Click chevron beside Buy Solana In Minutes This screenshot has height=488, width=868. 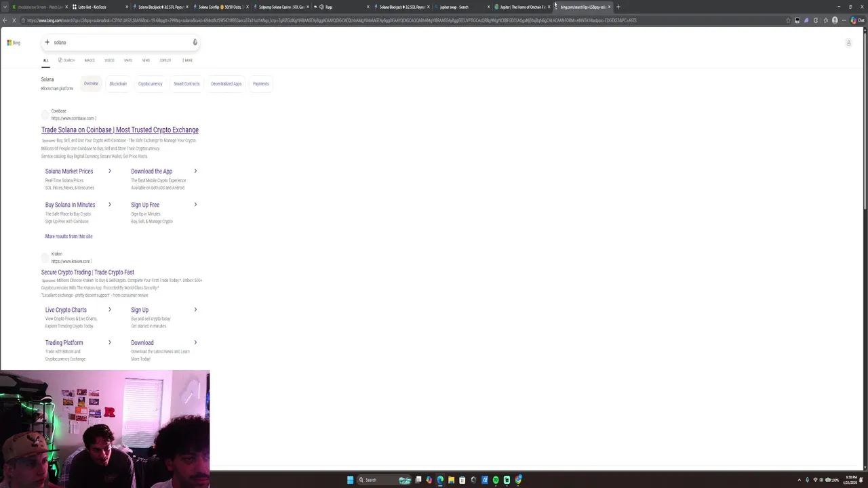click(109, 205)
